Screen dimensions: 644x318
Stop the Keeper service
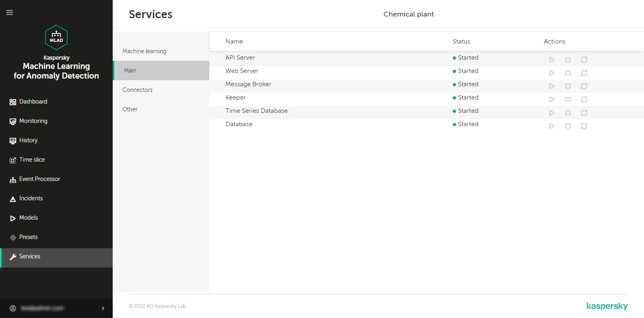[568, 100]
